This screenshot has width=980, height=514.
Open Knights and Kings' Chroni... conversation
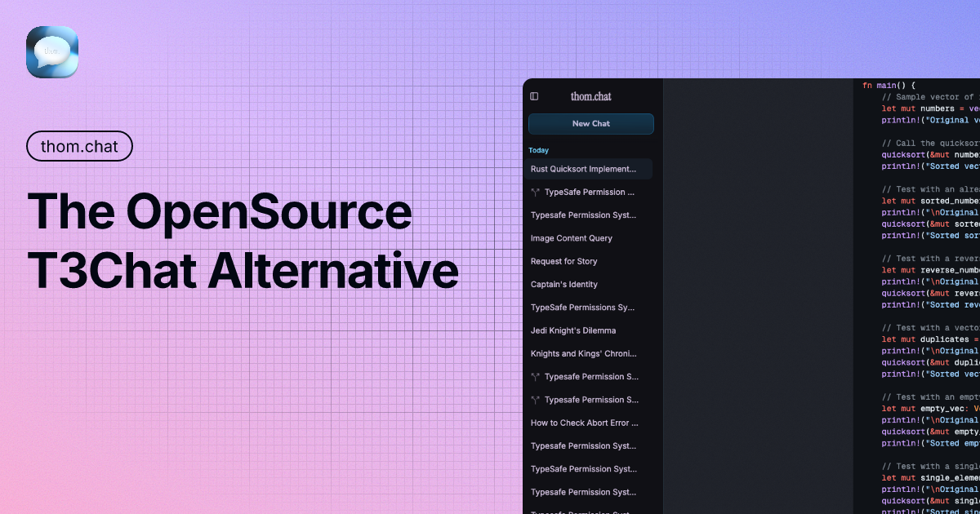583,353
